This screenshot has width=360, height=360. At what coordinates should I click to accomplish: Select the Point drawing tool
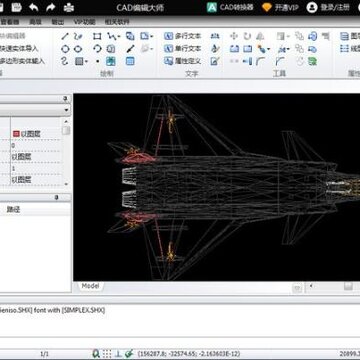(97, 61)
